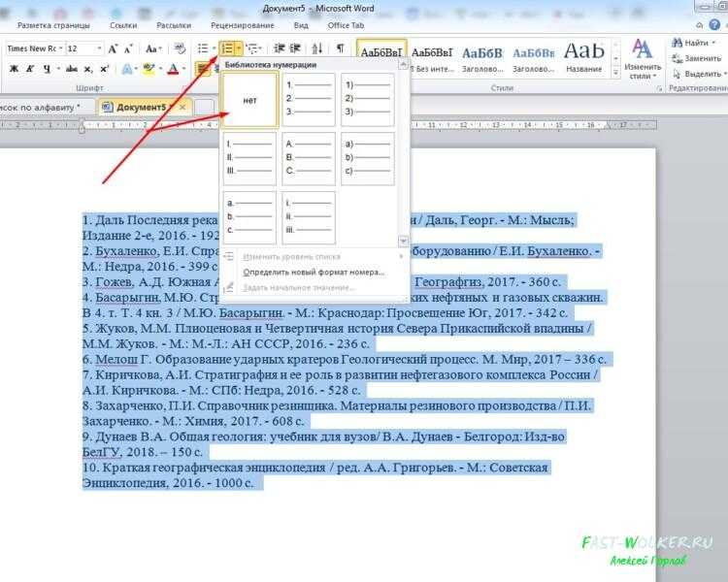This screenshot has height=582, width=728.
Task: Select the 'A. B. C.' numbering format
Action: pos(309,159)
